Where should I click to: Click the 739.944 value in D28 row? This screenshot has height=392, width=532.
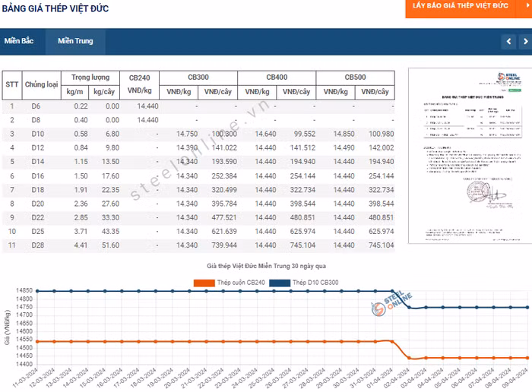click(x=224, y=245)
